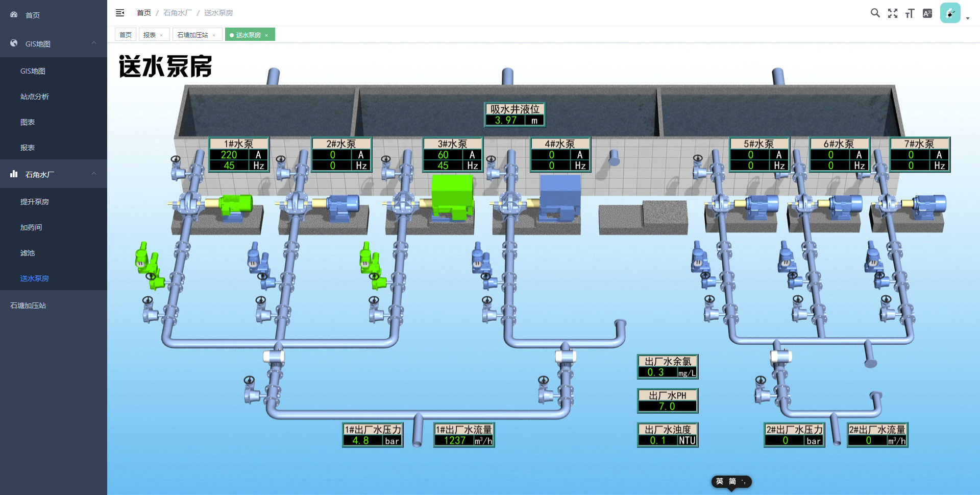Screen dimensions: 980x495
Task: Switch to the 石塘加压站 tab
Action: point(192,35)
